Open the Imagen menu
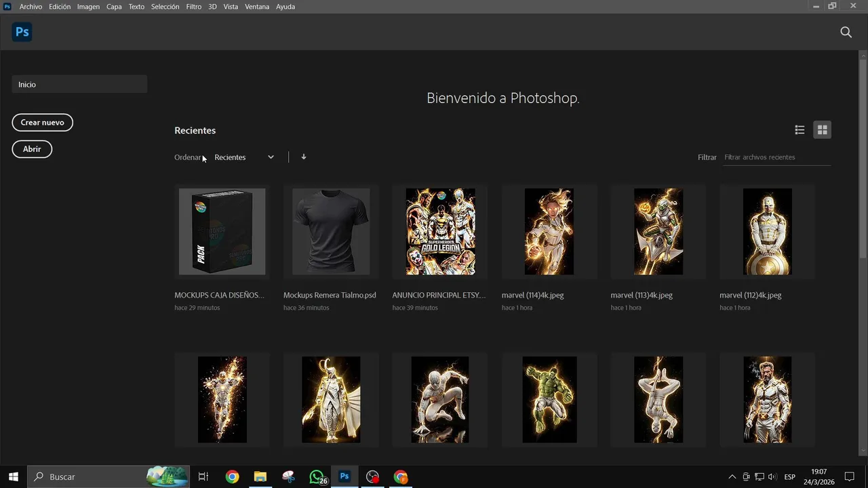This screenshot has height=488, width=868. (88, 6)
